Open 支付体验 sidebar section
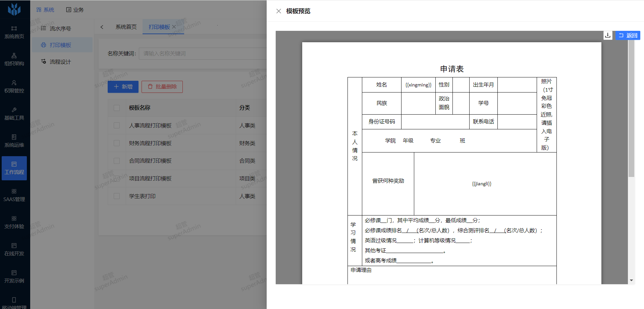 (x=14, y=223)
